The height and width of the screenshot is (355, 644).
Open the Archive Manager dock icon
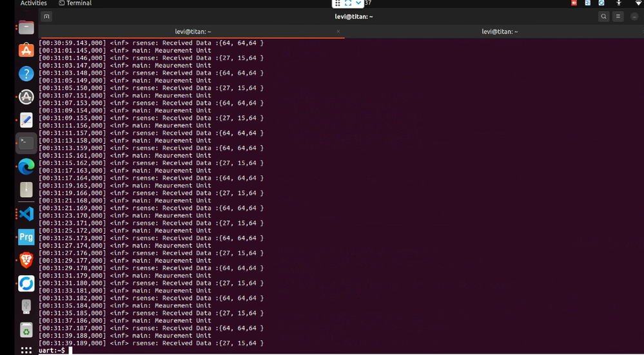pos(26,189)
